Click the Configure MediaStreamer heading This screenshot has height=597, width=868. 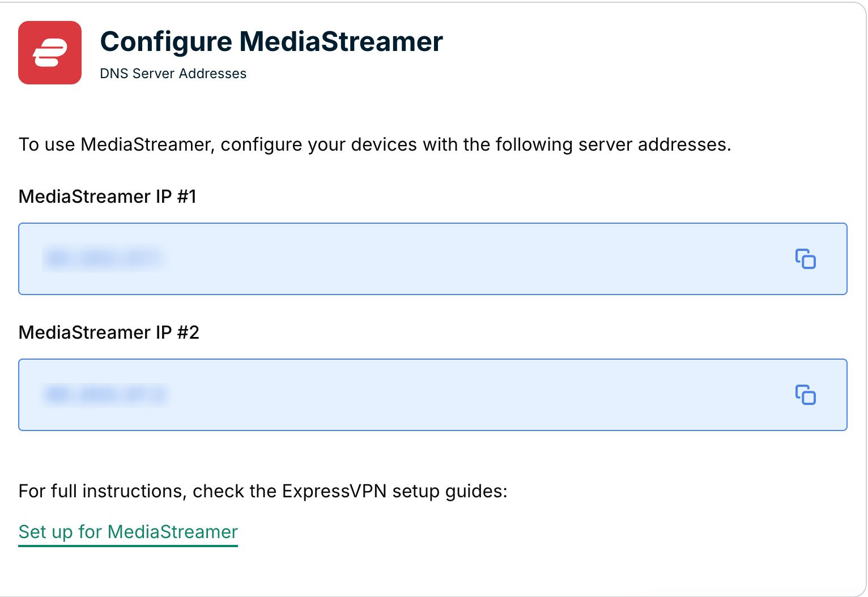tap(271, 42)
